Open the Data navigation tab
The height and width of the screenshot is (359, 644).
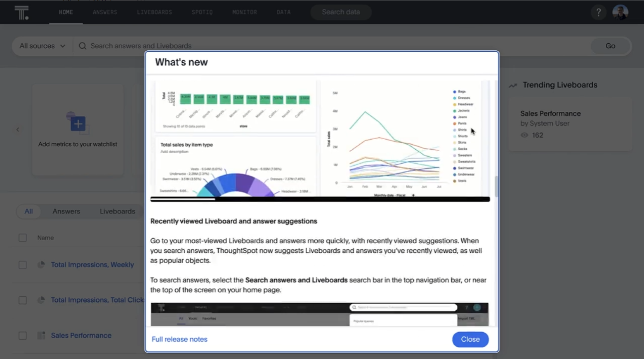[284, 12]
